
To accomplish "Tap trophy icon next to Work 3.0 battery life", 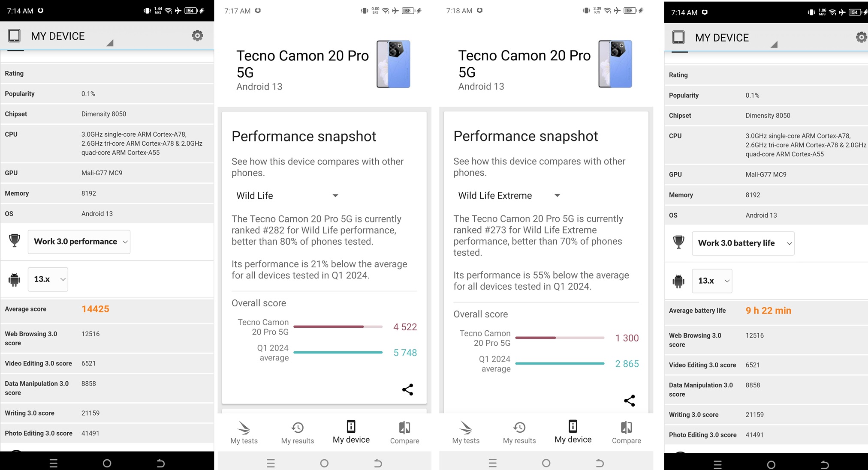I will tap(679, 242).
